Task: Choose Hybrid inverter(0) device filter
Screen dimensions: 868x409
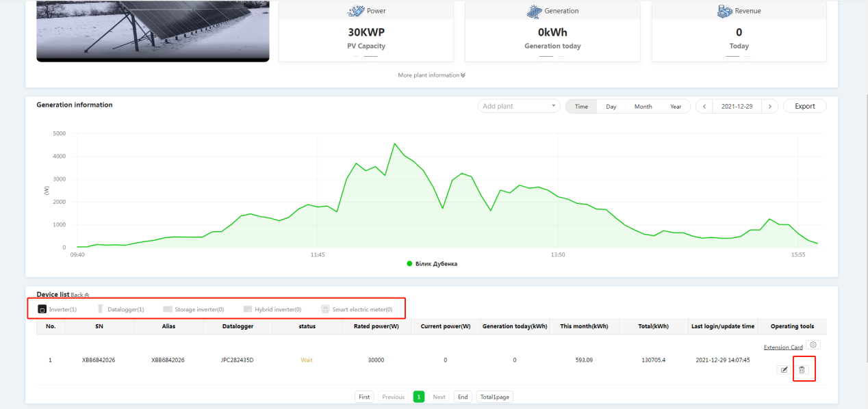Action: (x=272, y=309)
